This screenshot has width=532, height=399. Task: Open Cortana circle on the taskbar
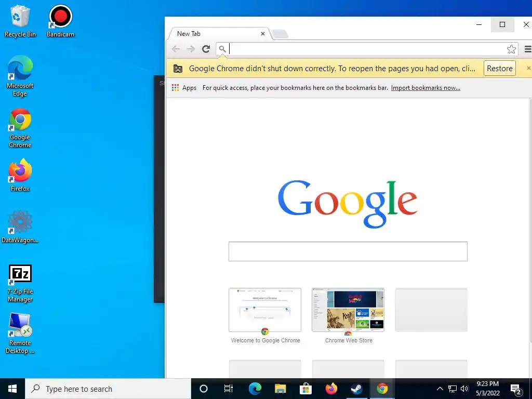pos(204,389)
